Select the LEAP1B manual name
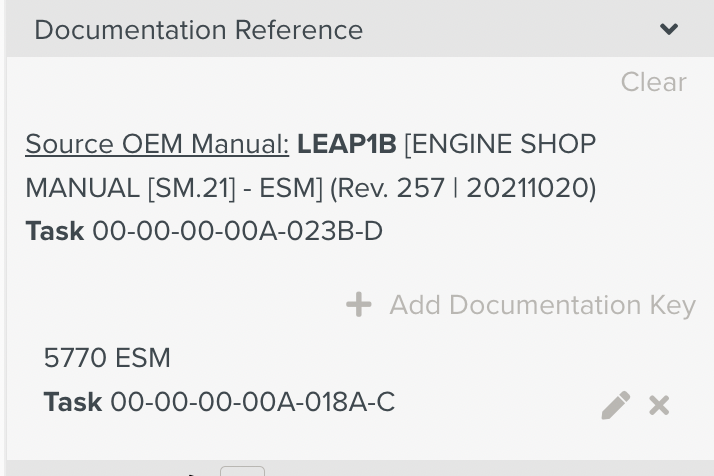 pos(347,144)
